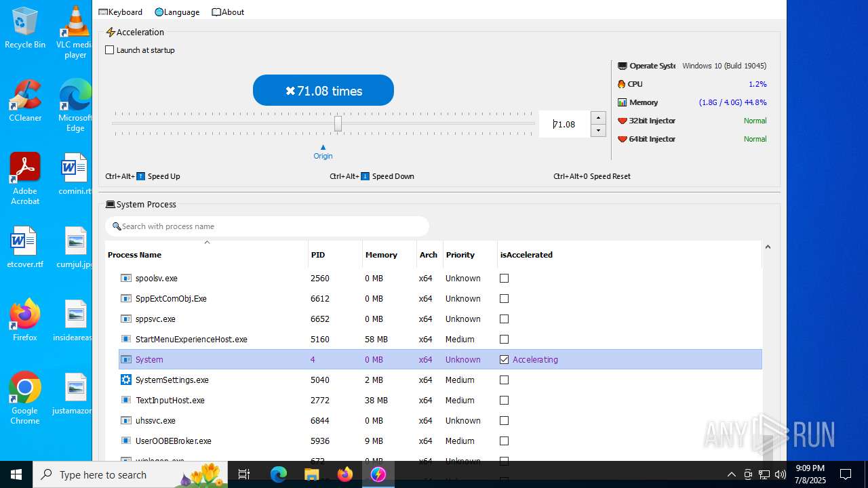Viewport: 868px width, 488px height.
Task: Open Recycle Bin desktop icon
Action: click(25, 28)
